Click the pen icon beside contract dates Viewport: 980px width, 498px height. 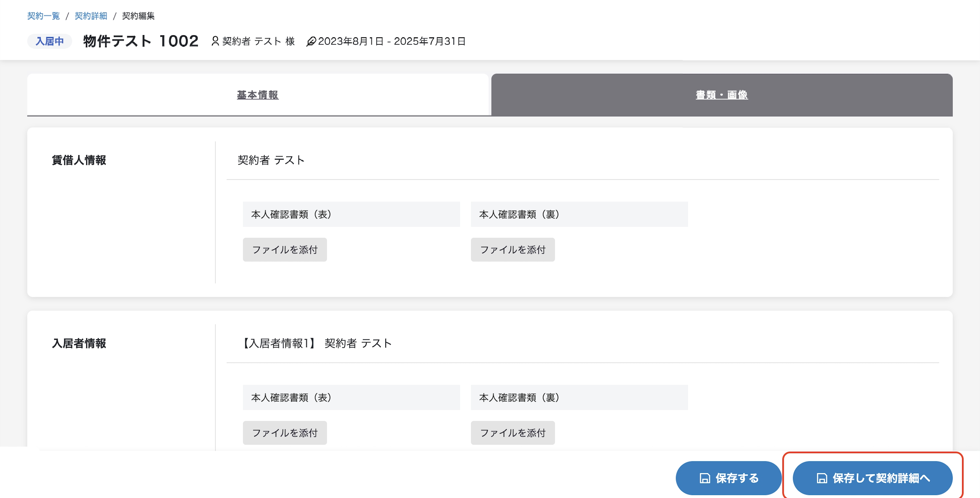pyautogui.click(x=311, y=41)
